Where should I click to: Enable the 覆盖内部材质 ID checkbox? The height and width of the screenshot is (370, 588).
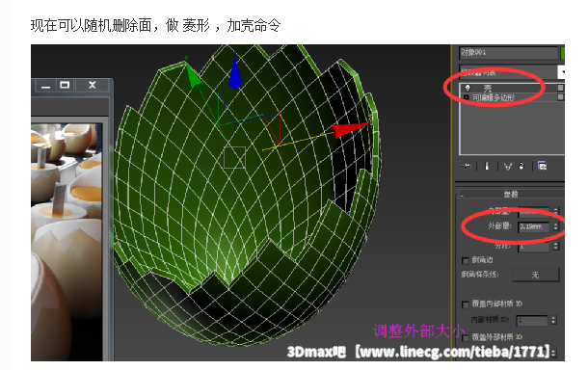coord(466,304)
